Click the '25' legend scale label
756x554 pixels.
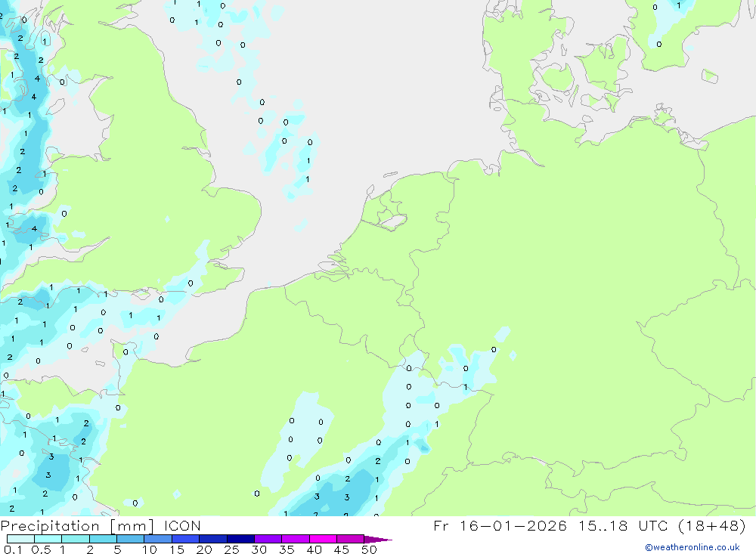231,549
